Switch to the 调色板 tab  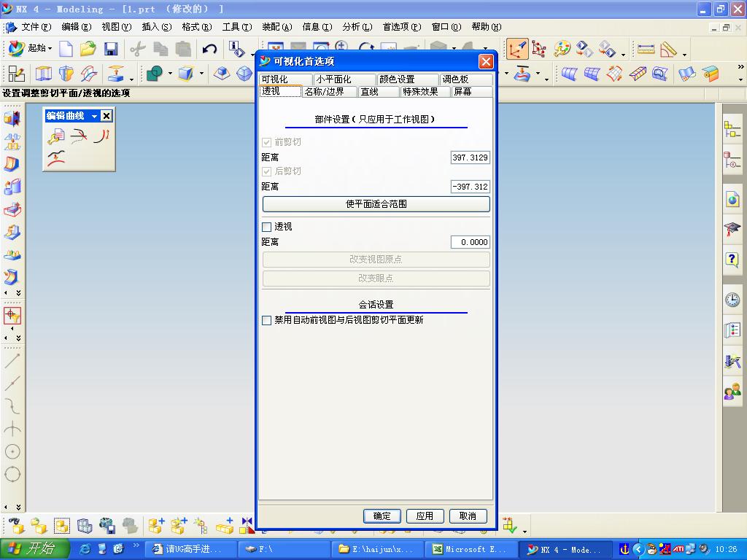click(x=466, y=79)
